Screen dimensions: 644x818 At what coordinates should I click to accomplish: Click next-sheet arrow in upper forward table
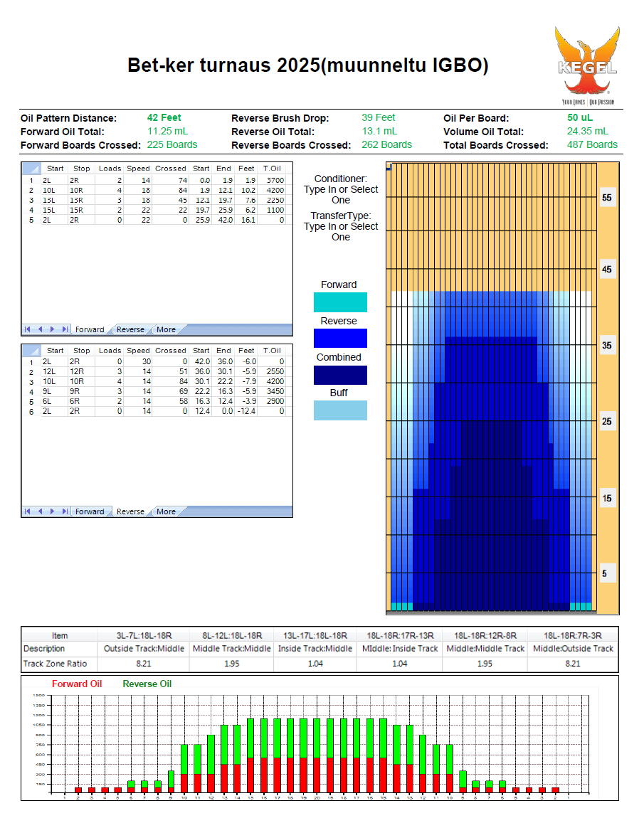point(52,329)
